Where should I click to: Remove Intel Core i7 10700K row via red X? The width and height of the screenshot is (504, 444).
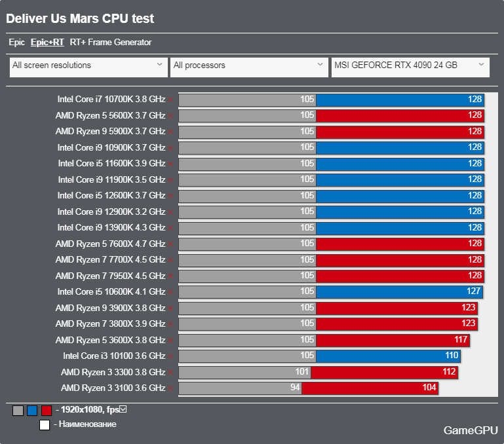coord(170,100)
